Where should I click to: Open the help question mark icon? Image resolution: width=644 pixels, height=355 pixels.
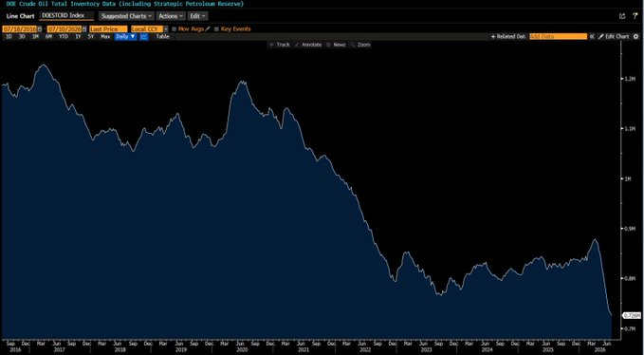(635, 16)
